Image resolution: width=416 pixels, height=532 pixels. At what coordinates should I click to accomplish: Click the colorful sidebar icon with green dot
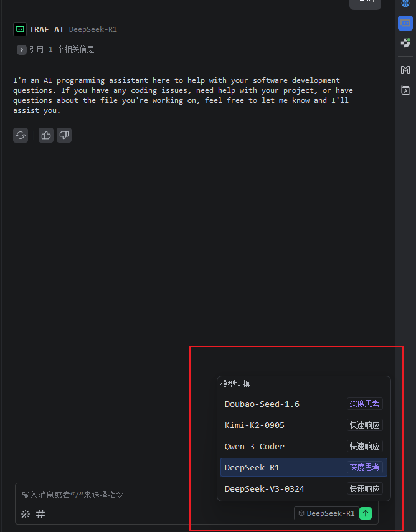coord(405,43)
